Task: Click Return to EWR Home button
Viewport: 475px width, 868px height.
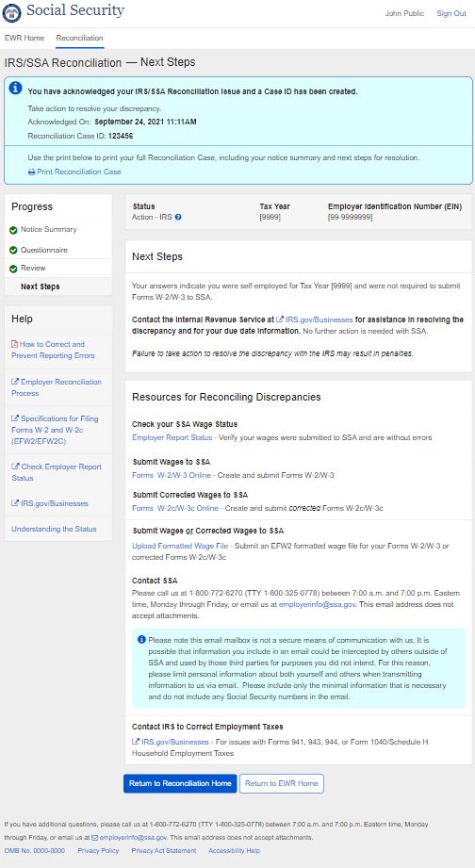Action: (x=281, y=783)
